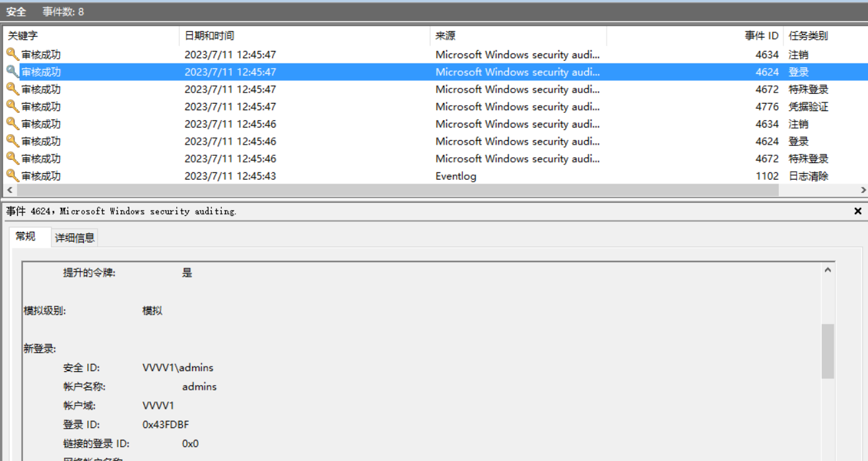This screenshot has width=868, height=461.
Task: Click the key icon on the highlighted 4624 row
Action: pyautogui.click(x=13, y=72)
